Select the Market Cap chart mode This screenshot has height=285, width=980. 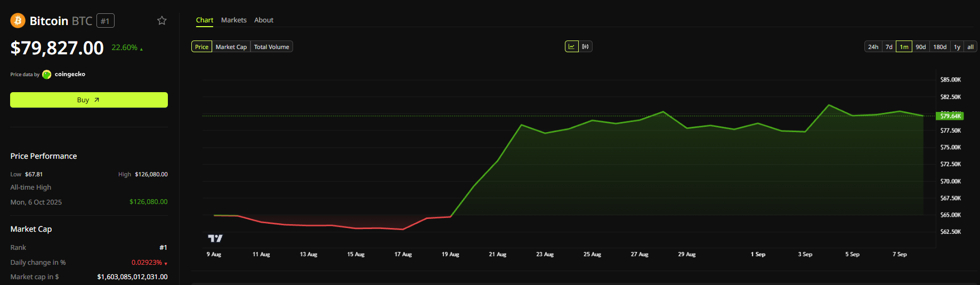tap(231, 47)
